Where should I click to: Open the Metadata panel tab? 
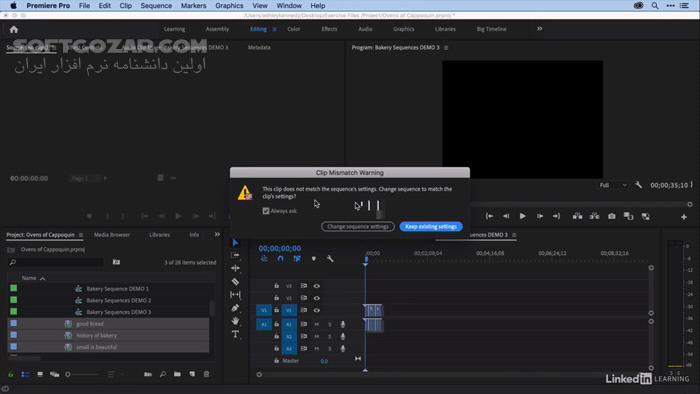point(259,47)
